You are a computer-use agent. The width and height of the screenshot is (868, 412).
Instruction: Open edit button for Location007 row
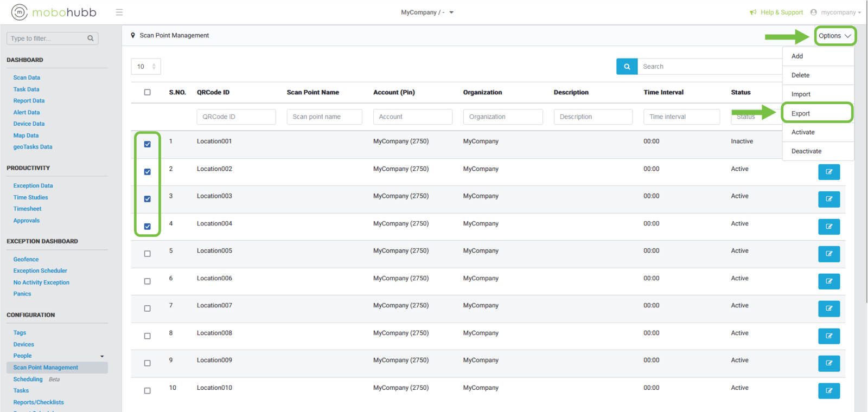tap(828, 308)
